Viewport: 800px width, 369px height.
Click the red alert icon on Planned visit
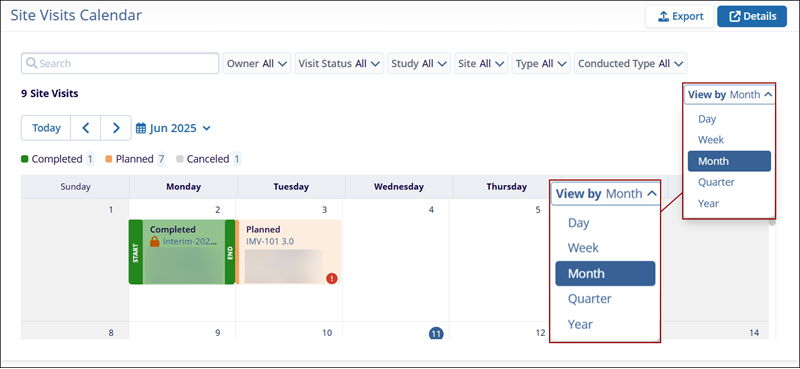click(332, 278)
